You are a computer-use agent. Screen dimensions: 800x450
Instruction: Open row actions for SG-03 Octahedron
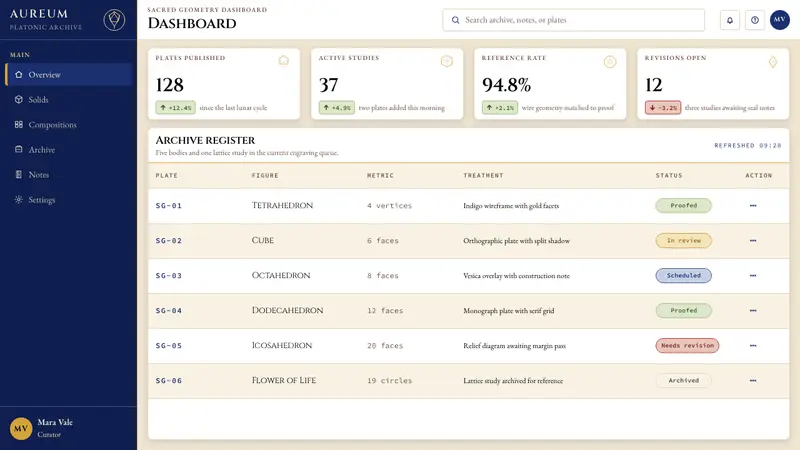click(x=753, y=276)
